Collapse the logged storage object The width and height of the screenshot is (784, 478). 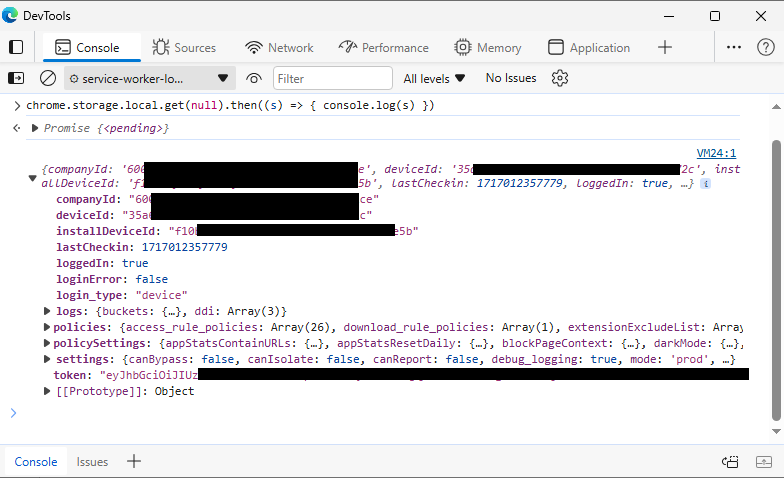[x=32, y=178]
